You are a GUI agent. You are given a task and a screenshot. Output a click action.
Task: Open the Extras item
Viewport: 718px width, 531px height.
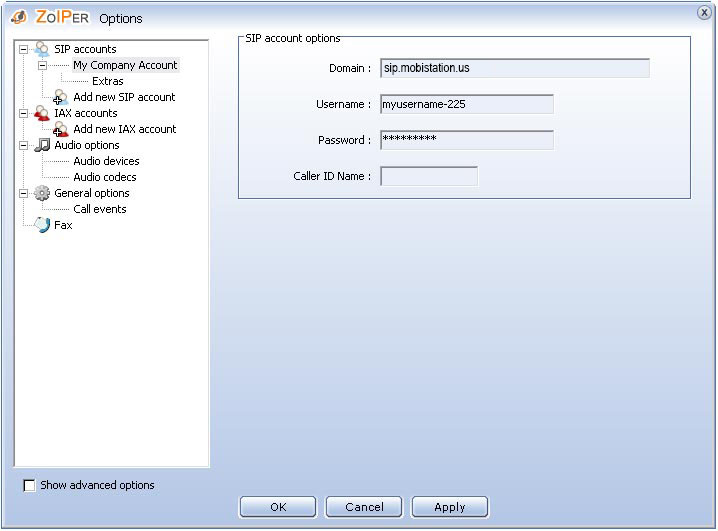(108, 81)
